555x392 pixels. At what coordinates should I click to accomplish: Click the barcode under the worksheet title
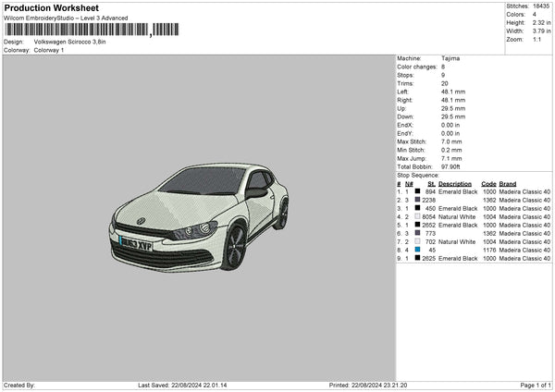(x=92, y=30)
